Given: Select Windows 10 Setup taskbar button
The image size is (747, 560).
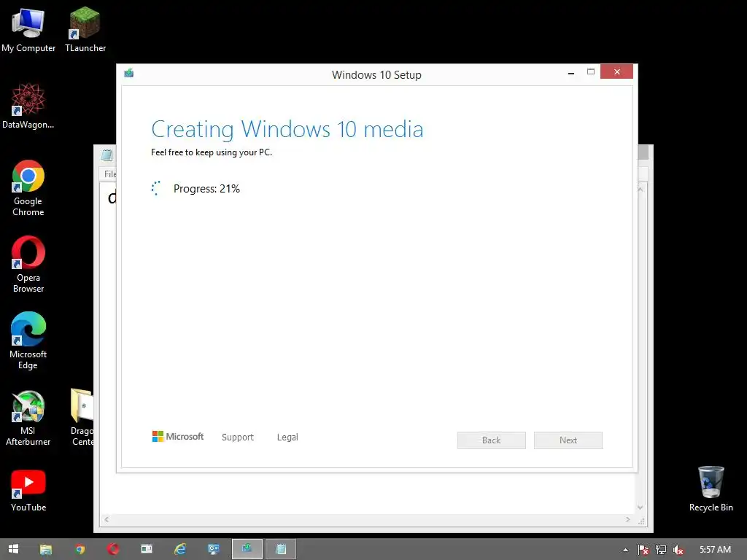Looking at the screenshot, I should click(x=247, y=549).
